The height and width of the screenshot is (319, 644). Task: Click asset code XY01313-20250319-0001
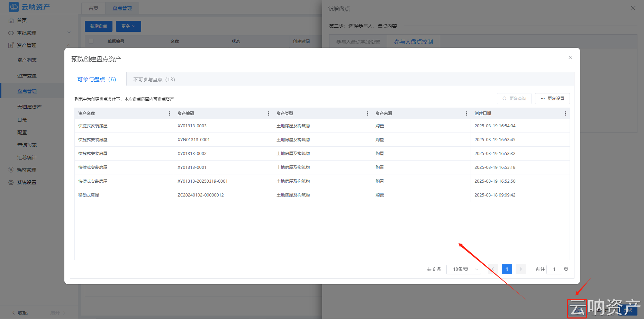click(203, 181)
